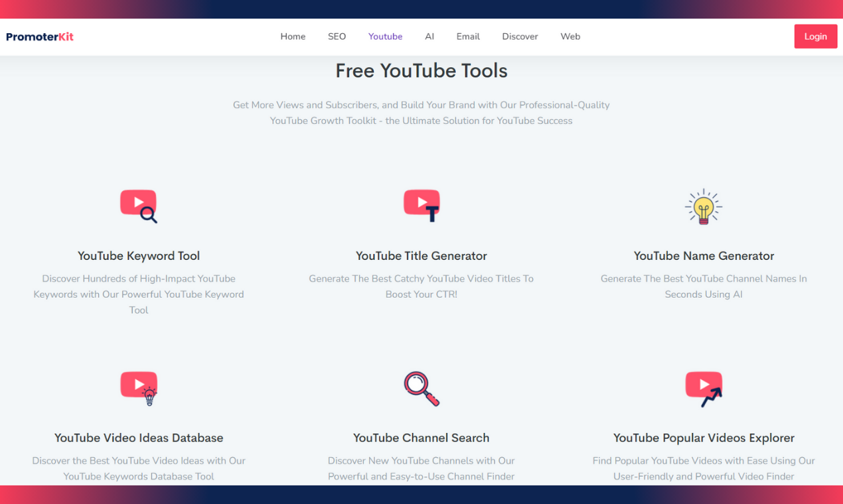Click the YouTube Keyword Tool icon
Viewport: 843px width, 504px height.
[139, 206]
